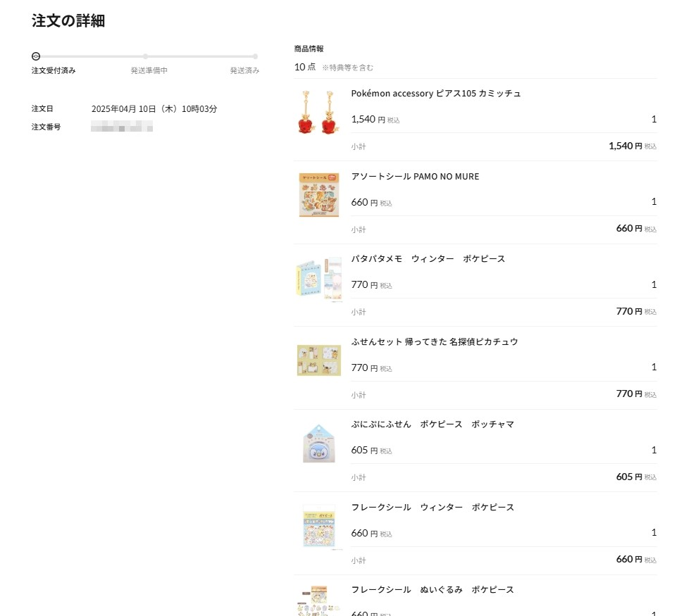Click the 注文日 label
Viewport: 679px width, 616px height.
coord(42,108)
